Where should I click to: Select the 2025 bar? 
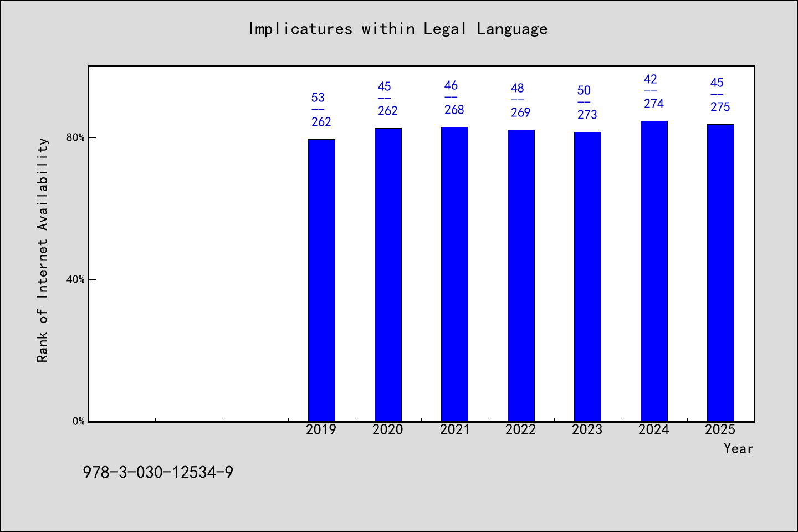(x=720, y=273)
